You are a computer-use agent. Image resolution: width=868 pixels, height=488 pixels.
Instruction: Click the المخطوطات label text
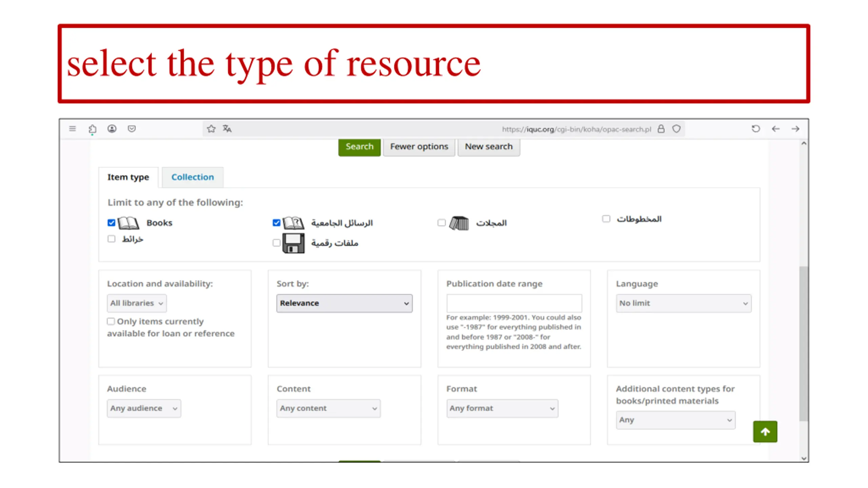pyautogui.click(x=639, y=219)
